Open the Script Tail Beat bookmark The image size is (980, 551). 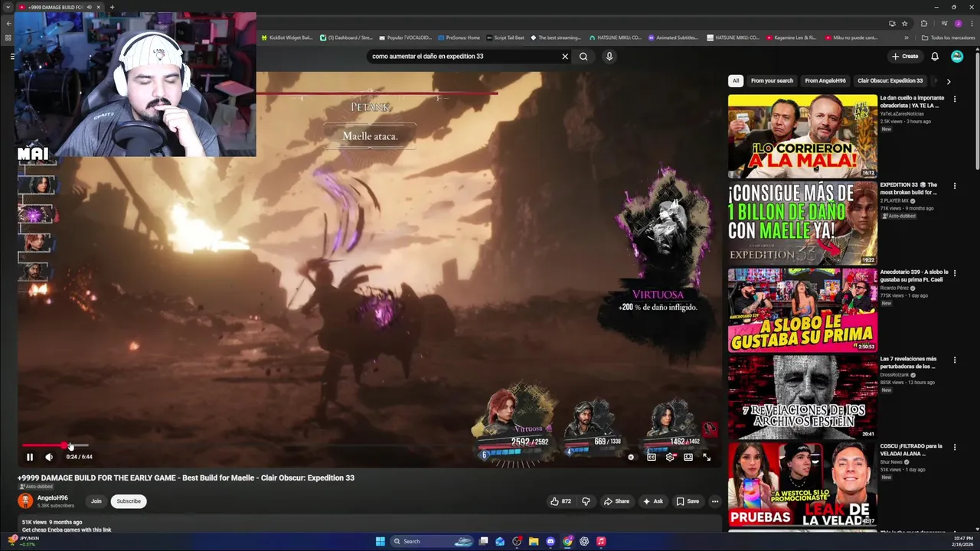505,37
